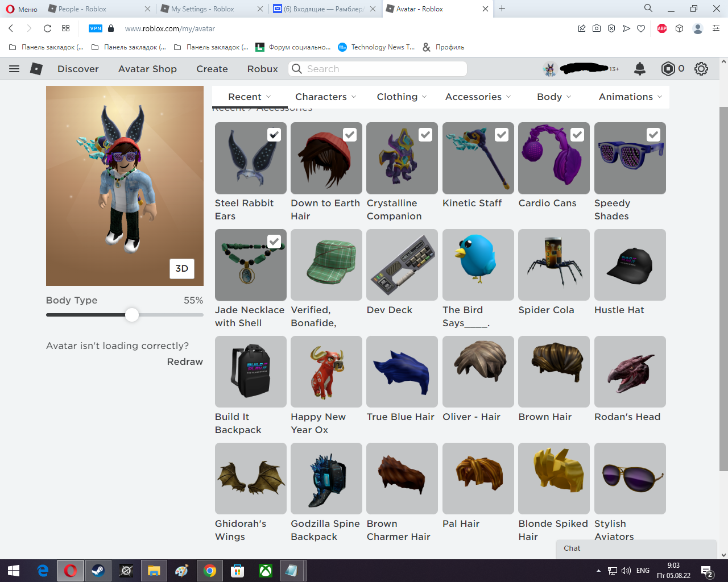Image resolution: width=728 pixels, height=582 pixels.
Task: Open Technology News bookmark
Action: pyautogui.click(x=377, y=47)
